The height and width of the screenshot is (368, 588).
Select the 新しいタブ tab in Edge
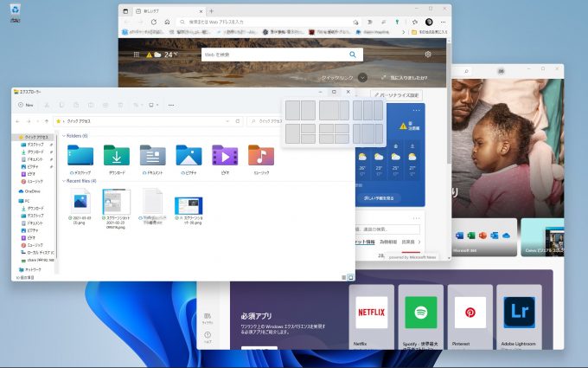(169, 11)
